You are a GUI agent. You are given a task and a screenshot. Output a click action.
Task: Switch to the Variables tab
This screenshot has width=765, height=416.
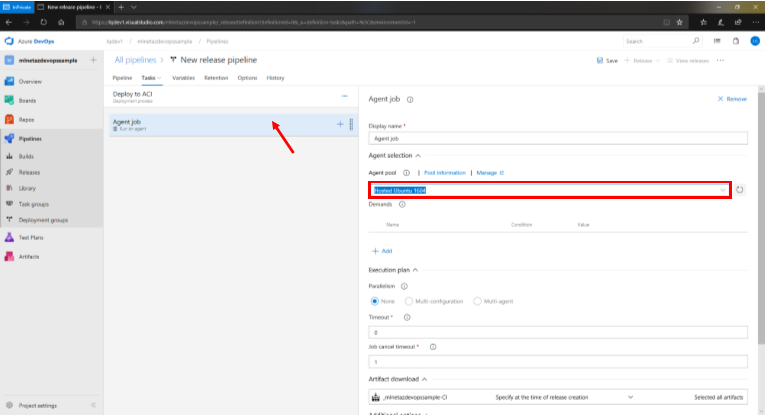click(x=183, y=77)
